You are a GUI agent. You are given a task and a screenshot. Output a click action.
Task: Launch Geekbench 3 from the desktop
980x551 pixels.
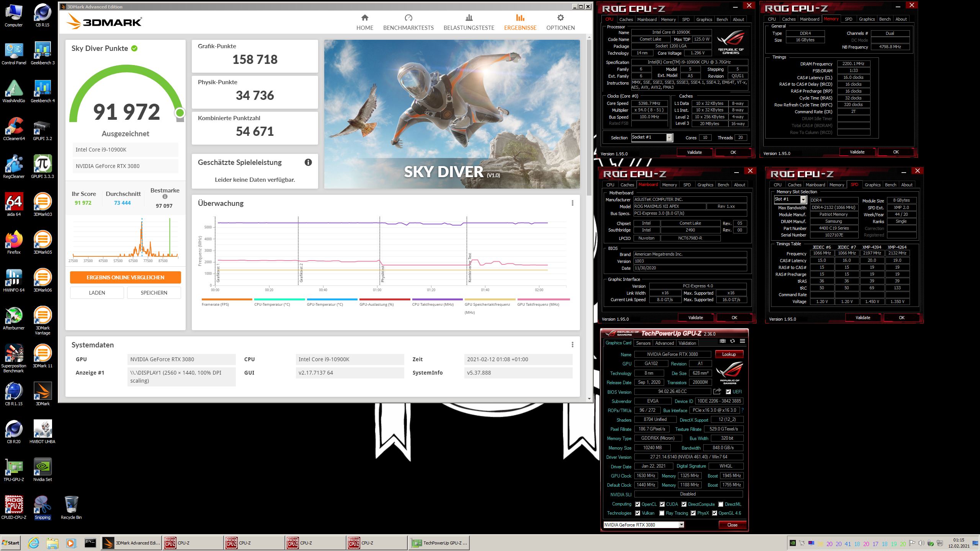(x=42, y=53)
